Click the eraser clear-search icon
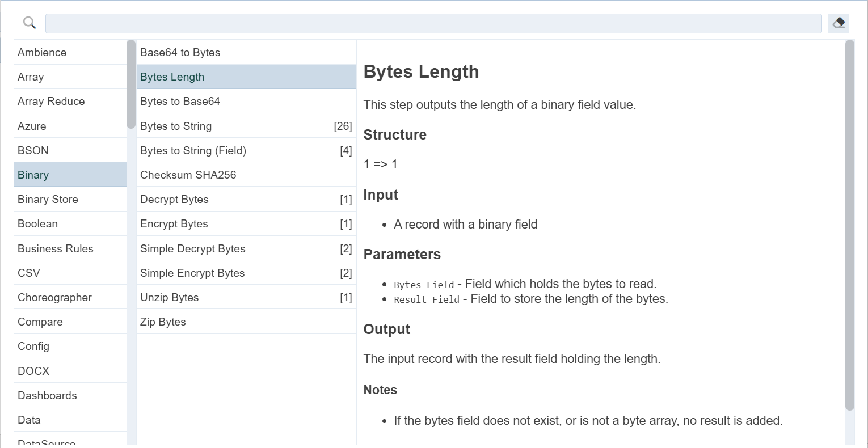 (838, 23)
